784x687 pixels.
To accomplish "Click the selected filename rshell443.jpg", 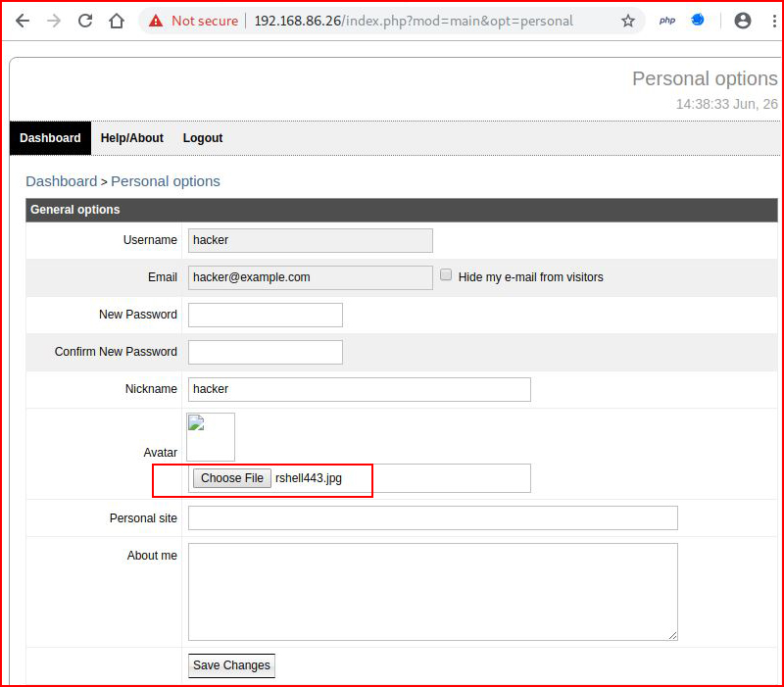I will [309, 478].
